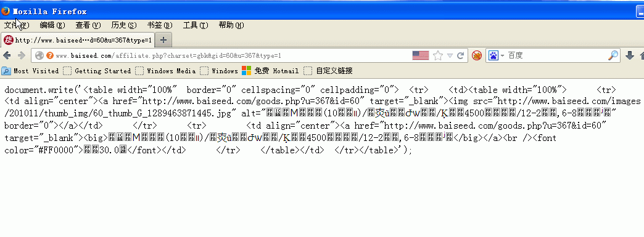Viewport: 644px width, 237px height.
Task: Open a new tab with the plus button
Action: pos(163,40)
